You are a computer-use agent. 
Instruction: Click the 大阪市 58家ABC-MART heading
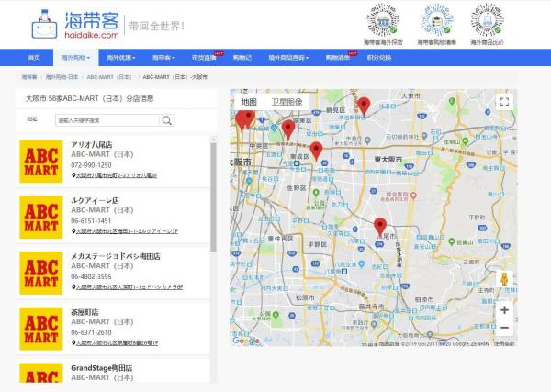(x=90, y=99)
